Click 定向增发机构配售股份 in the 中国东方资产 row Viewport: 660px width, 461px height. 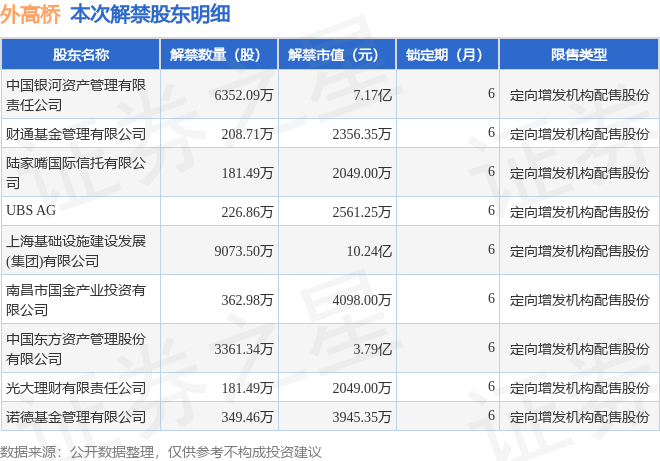click(x=580, y=349)
